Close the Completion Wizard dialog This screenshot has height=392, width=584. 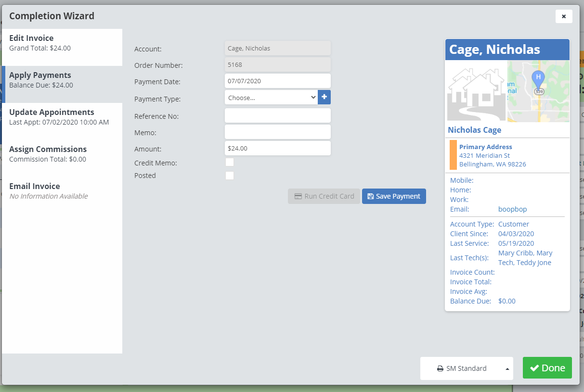click(x=563, y=16)
